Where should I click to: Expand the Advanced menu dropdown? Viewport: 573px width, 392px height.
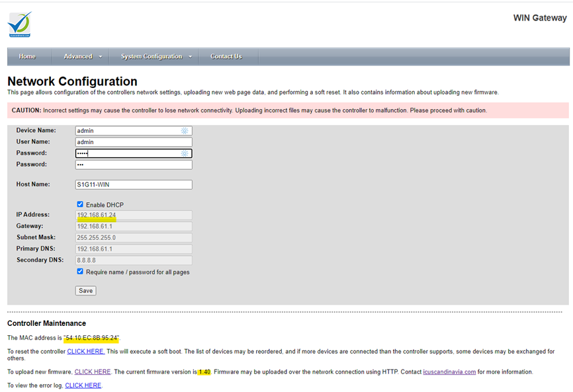click(83, 57)
